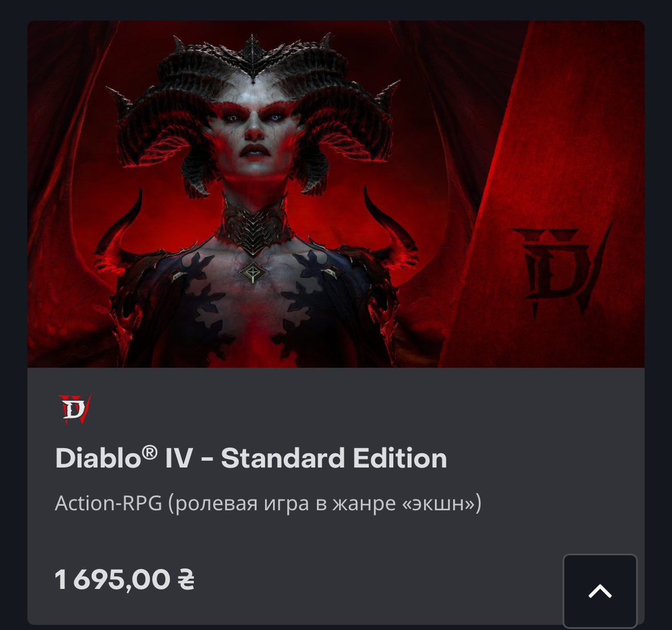This screenshot has height=630, width=672.
Task: Click the upward chevron arrow icon
Action: tap(600, 591)
